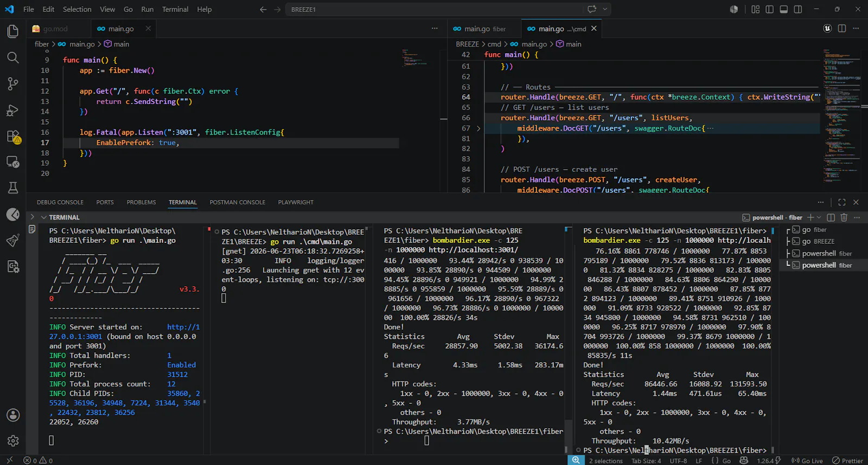Open errors and warnings count in status bar

[x=38, y=461]
